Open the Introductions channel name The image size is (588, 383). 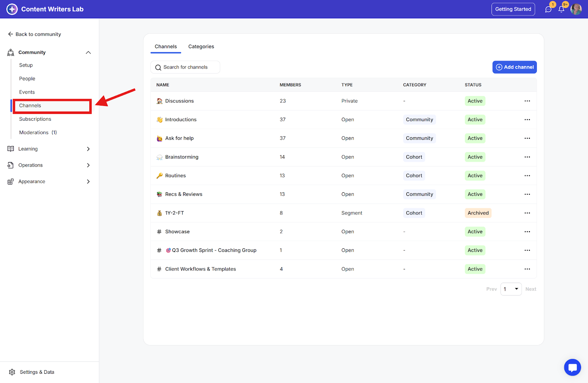pyautogui.click(x=181, y=120)
